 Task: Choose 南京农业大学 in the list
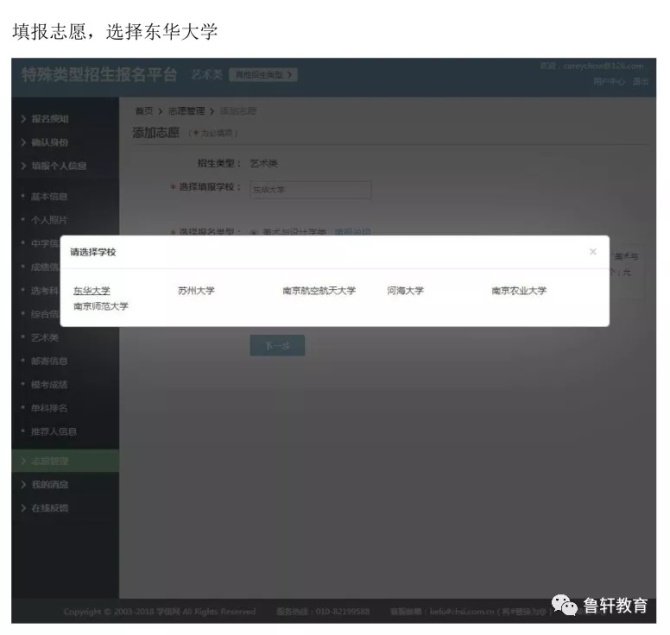[519, 291]
